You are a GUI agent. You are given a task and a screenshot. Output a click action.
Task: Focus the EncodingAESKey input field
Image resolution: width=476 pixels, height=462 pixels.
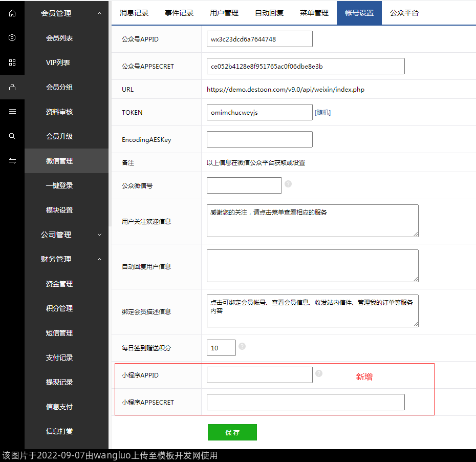click(259, 139)
